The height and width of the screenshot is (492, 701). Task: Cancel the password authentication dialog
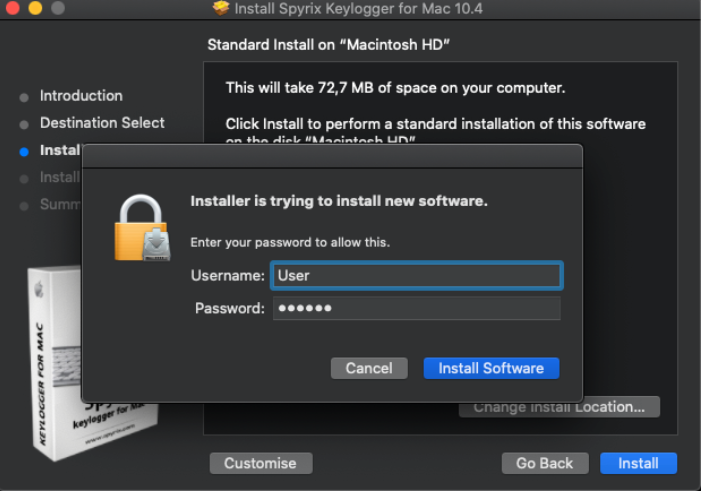369,368
